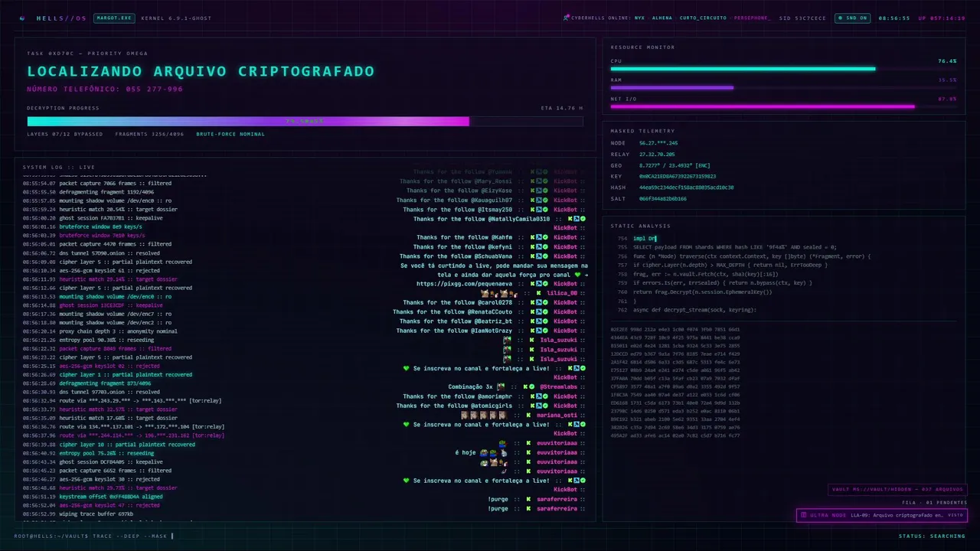The height and width of the screenshot is (551, 980).
Task: Click the FILA 01 PENDENTES queue label
Action: [x=935, y=503]
